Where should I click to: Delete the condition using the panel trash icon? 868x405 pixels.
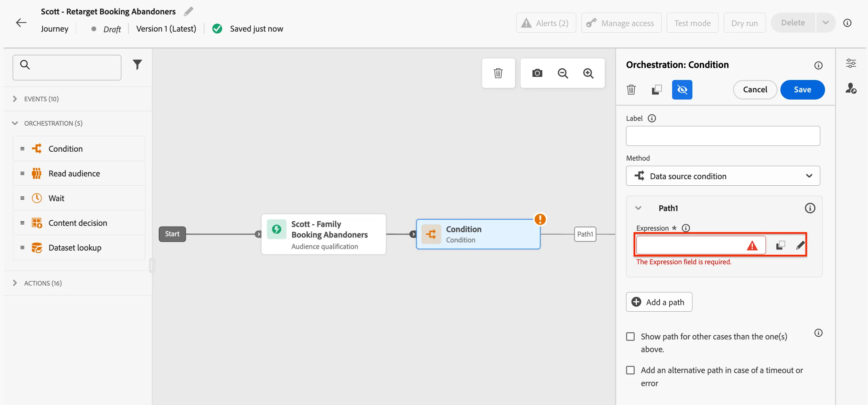tap(631, 90)
